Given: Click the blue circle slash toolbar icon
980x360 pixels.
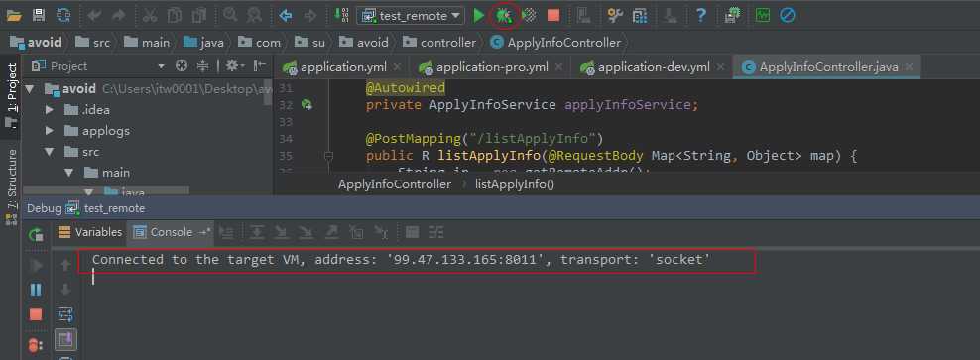Looking at the screenshot, I should [788, 15].
